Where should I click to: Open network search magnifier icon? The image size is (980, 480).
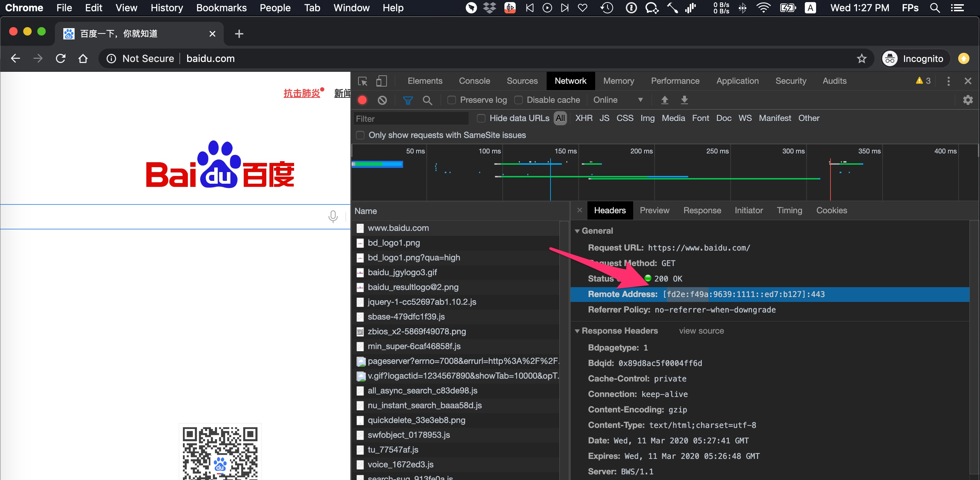point(427,100)
